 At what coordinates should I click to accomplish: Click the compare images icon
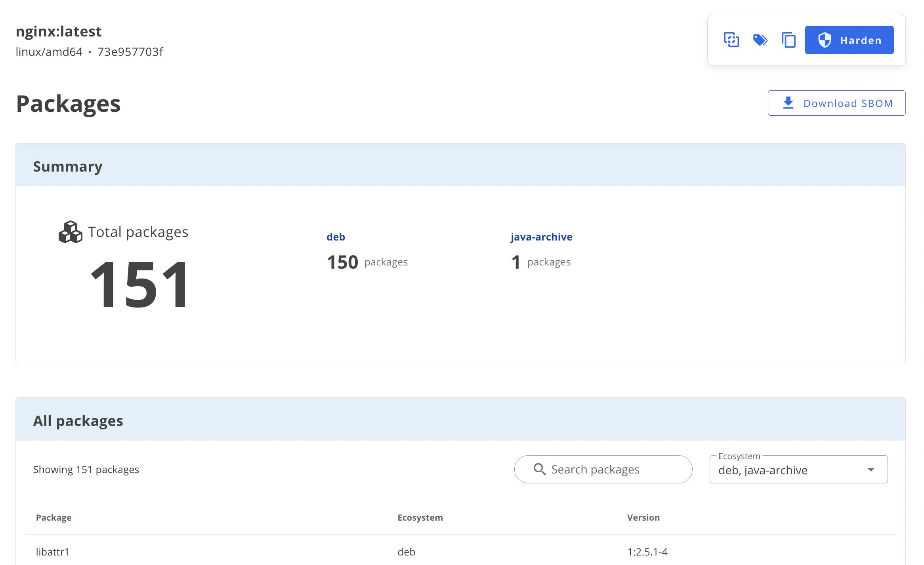tap(731, 40)
